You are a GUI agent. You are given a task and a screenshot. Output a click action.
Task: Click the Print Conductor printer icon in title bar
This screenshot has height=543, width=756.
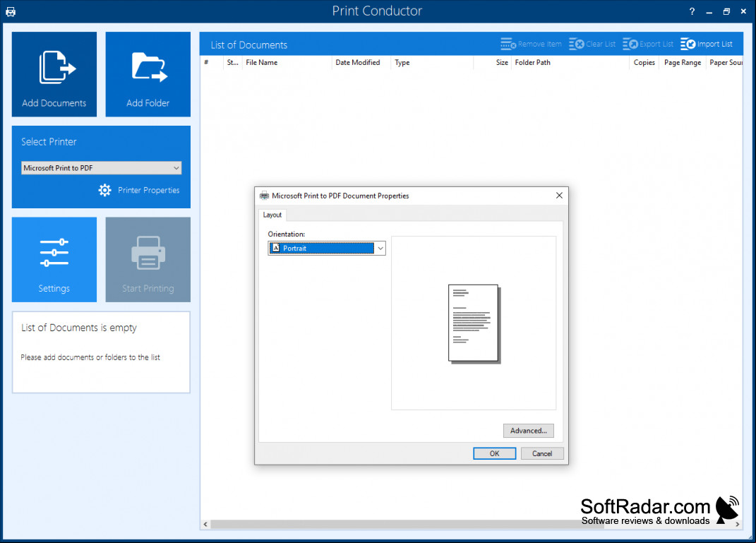[11, 11]
